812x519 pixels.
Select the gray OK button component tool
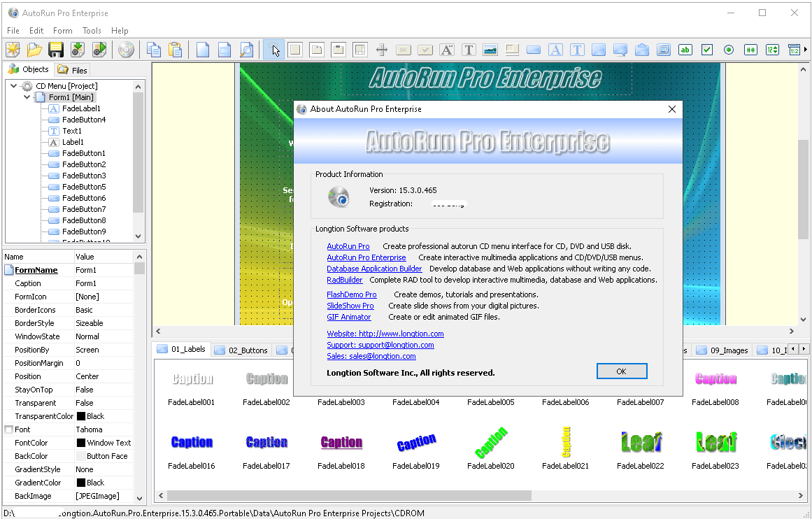click(x=404, y=50)
